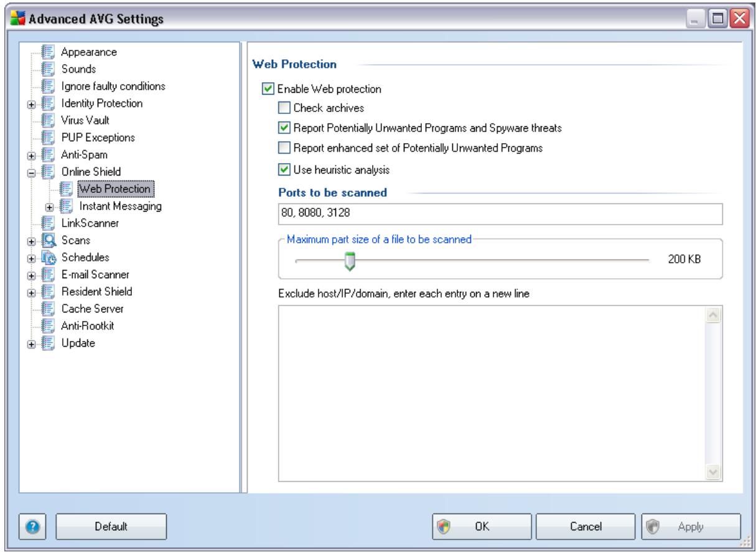Click the Cancel button
The width and height of the screenshot is (756, 552).
[585, 526]
